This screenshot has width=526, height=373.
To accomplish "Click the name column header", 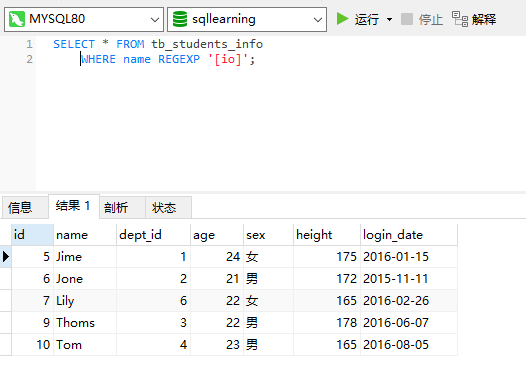I will point(85,235).
